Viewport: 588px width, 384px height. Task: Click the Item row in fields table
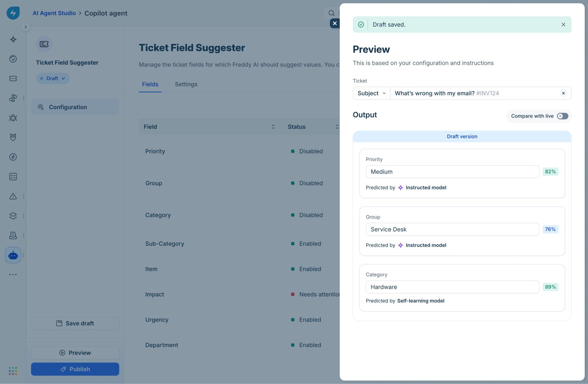[239, 269]
